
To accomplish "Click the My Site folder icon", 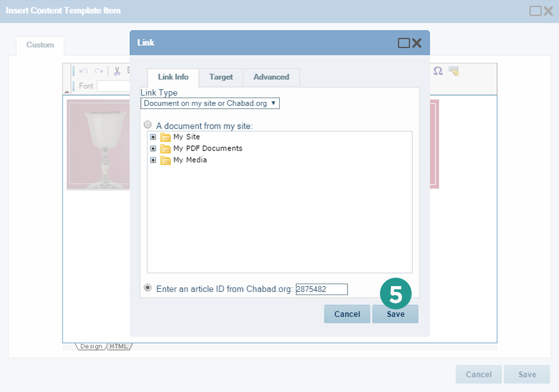I will click(x=165, y=137).
